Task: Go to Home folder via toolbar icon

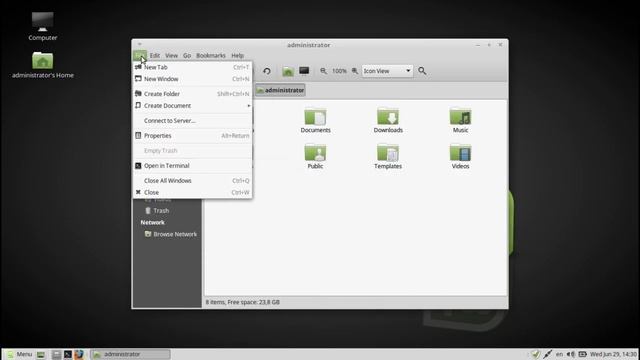Action: [x=288, y=71]
